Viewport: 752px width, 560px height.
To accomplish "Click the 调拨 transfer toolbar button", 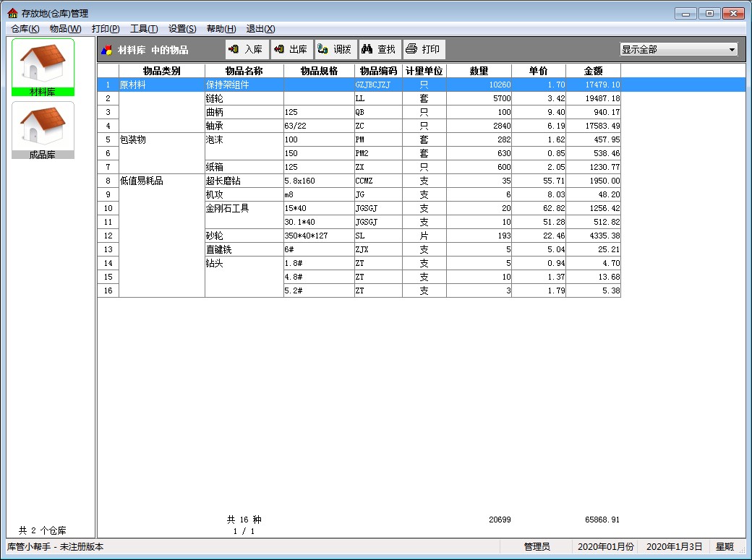I will [x=335, y=49].
